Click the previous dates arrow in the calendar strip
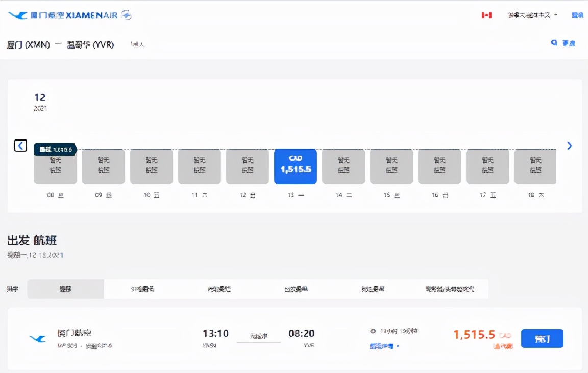 point(20,145)
